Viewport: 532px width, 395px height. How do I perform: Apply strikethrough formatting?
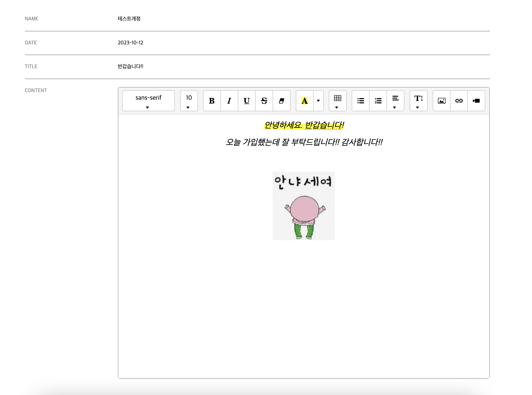[264, 101]
